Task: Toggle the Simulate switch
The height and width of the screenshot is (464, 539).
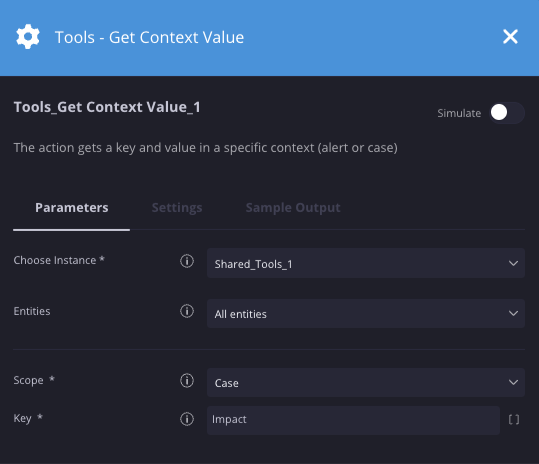Action: (x=507, y=113)
